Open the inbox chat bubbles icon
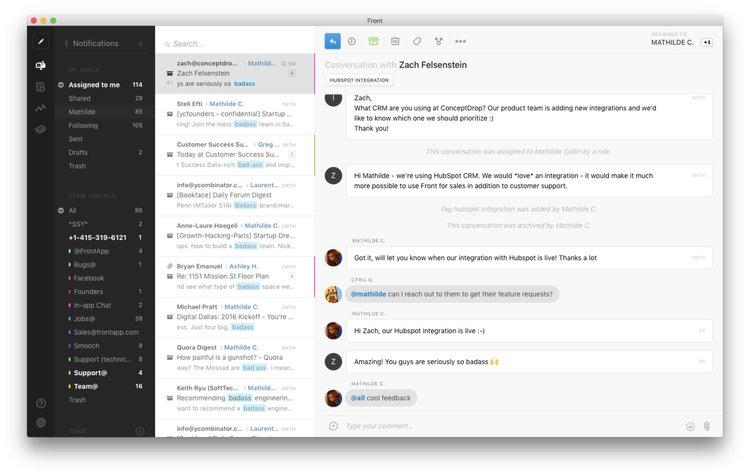750x476 pixels. pos(41,65)
